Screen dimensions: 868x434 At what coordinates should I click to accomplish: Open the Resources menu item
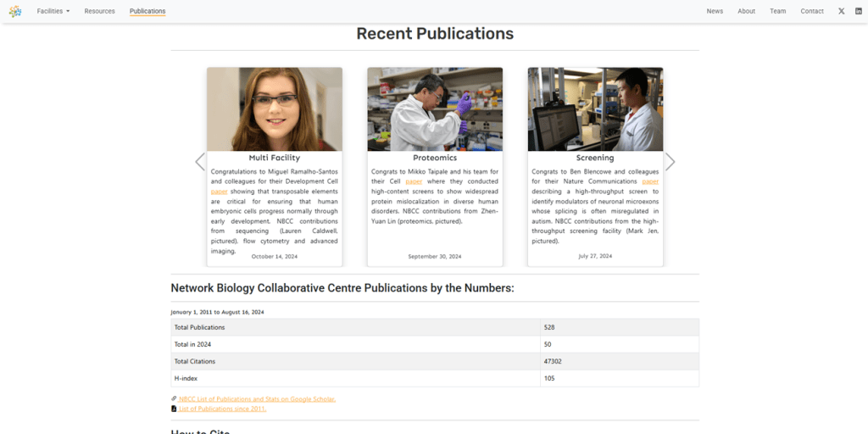pos(100,11)
